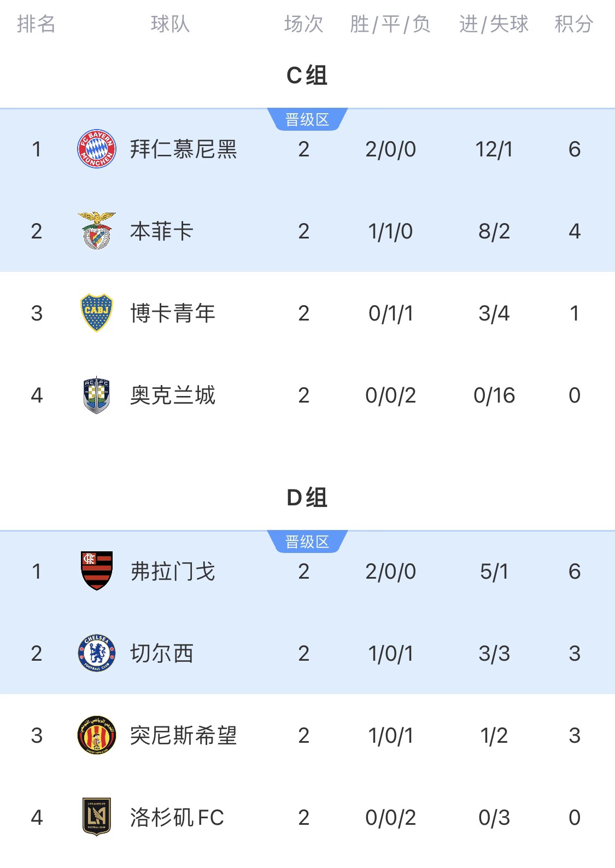Click the Flamengo striped shield logo
615x868 pixels.
tap(97, 571)
